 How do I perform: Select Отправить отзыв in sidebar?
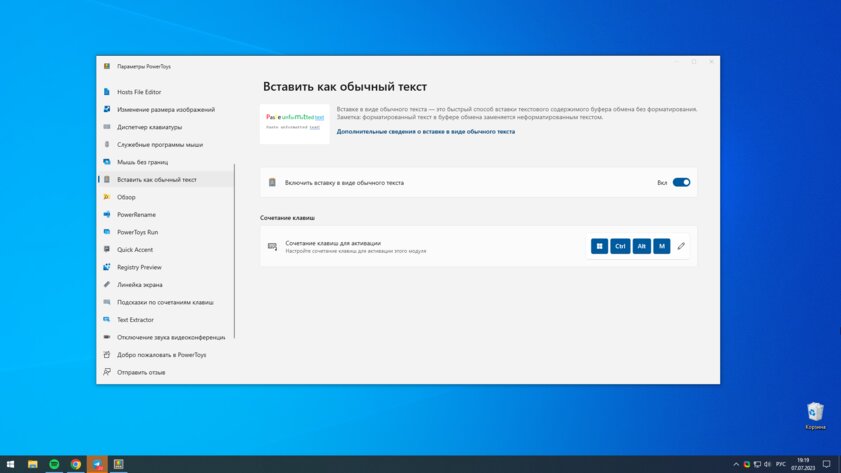(x=166, y=372)
